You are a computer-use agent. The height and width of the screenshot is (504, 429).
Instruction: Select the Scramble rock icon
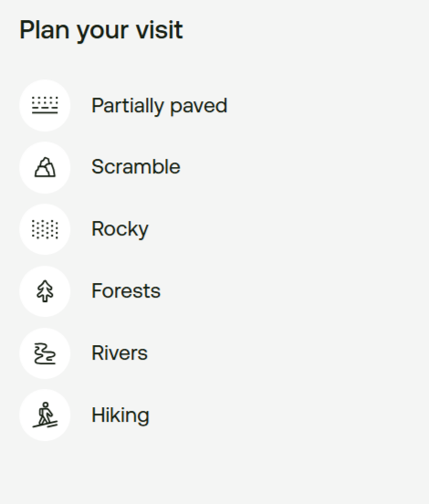45,167
